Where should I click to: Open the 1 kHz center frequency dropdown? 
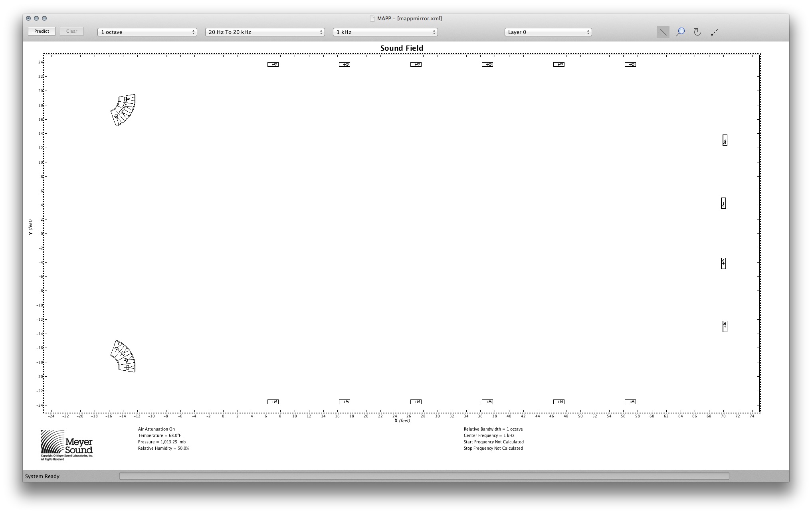(x=385, y=32)
